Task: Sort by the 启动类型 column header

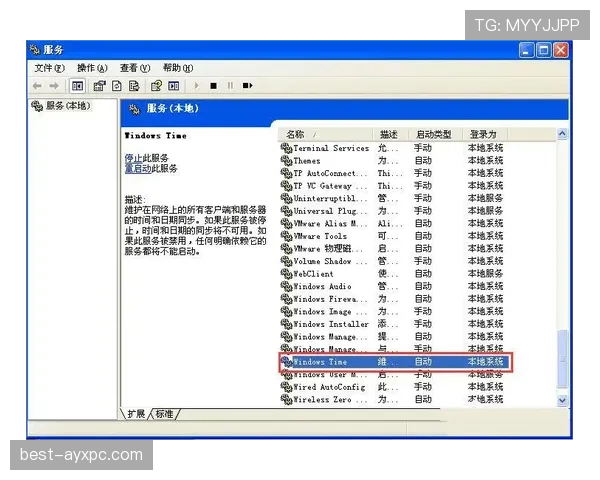Action: tap(434, 134)
